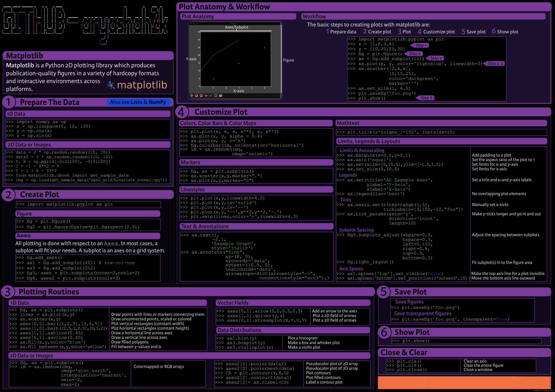Click the Save floppy-disk icon in figure toolbar
555x392 pixels.
pyautogui.click(x=221, y=96)
